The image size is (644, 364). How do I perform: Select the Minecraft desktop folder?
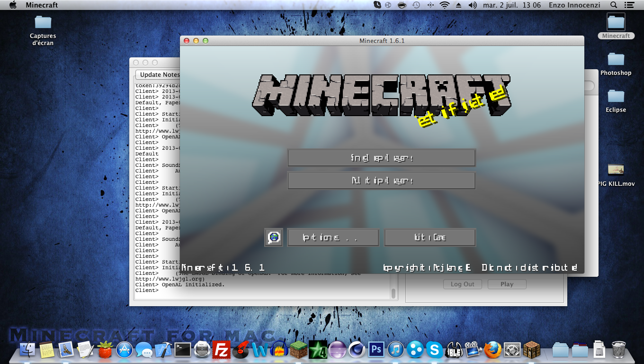(x=616, y=26)
